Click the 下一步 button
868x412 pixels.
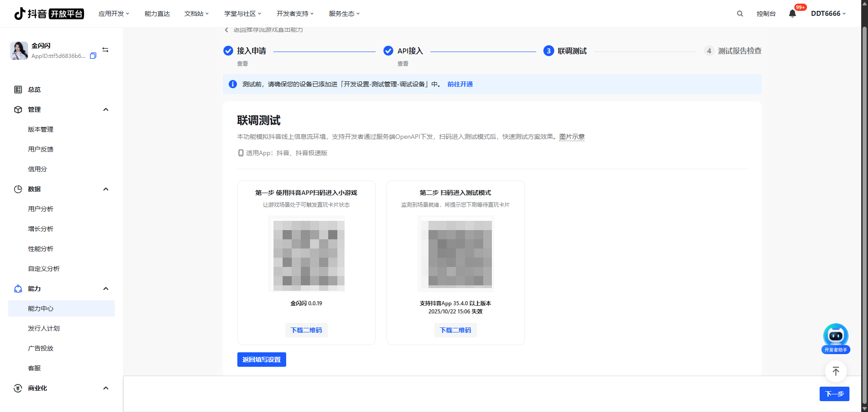click(x=834, y=394)
